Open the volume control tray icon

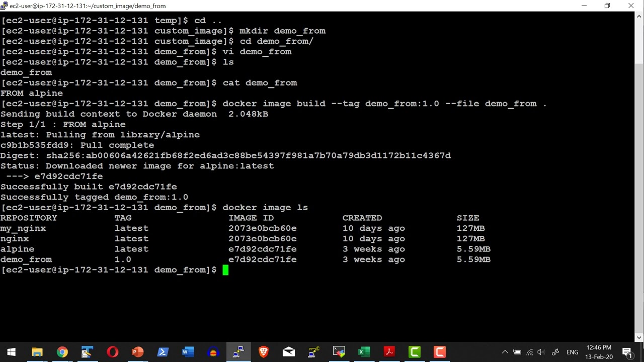click(x=541, y=352)
